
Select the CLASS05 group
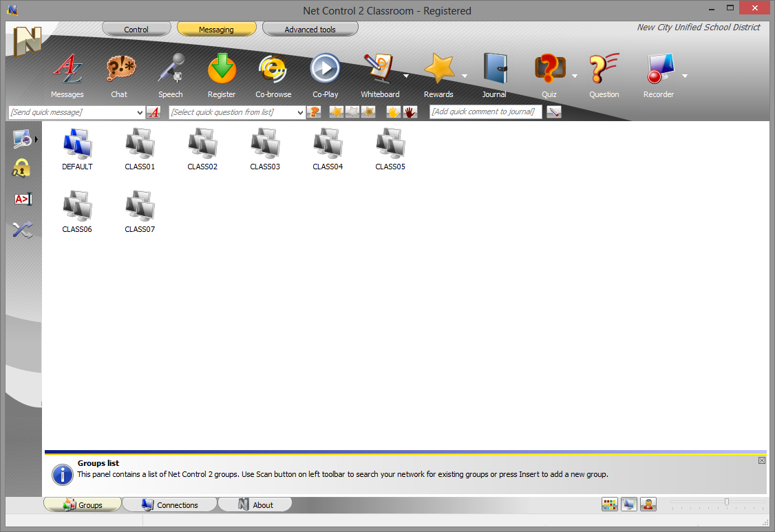point(390,149)
